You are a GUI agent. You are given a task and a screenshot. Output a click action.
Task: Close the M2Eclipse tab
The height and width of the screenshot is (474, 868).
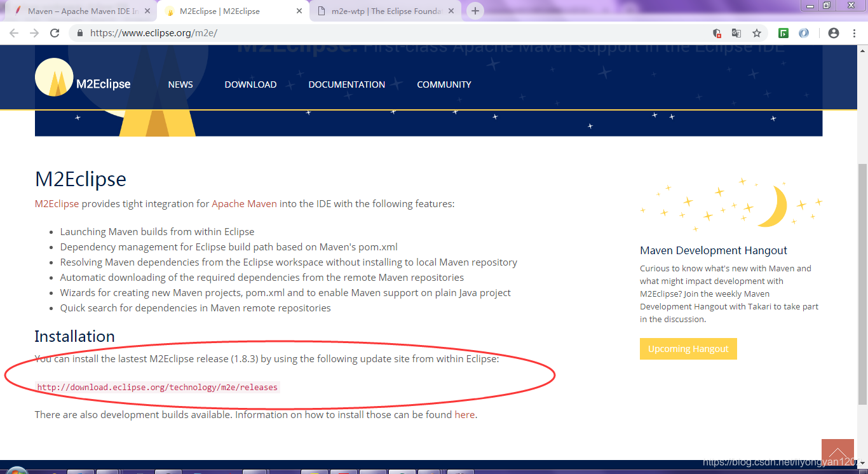click(299, 11)
